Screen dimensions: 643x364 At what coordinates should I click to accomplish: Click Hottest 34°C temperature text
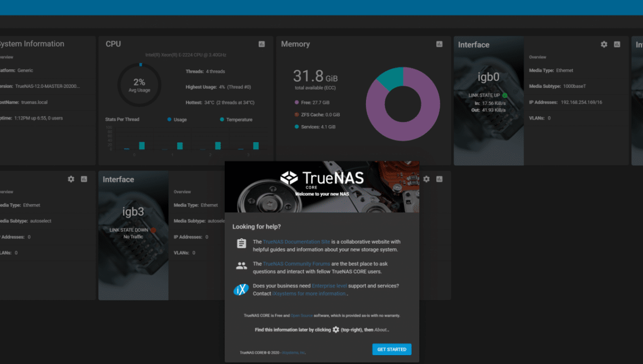coord(220,102)
